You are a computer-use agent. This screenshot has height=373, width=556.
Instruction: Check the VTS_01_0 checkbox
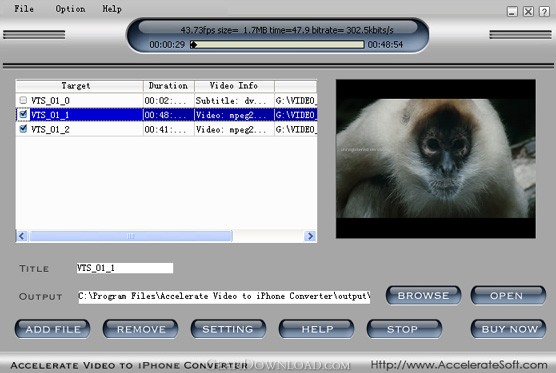point(23,100)
